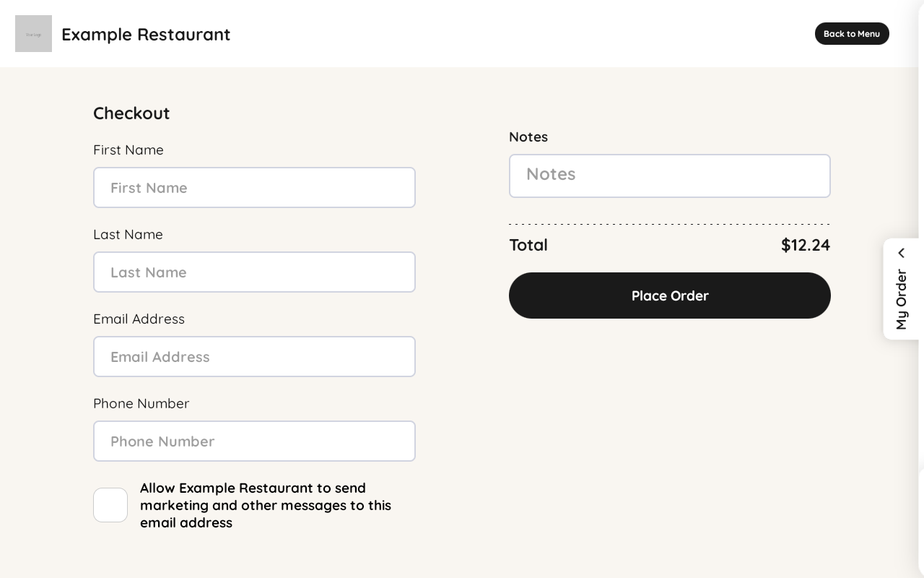Focus the Last Name input field

(254, 272)
